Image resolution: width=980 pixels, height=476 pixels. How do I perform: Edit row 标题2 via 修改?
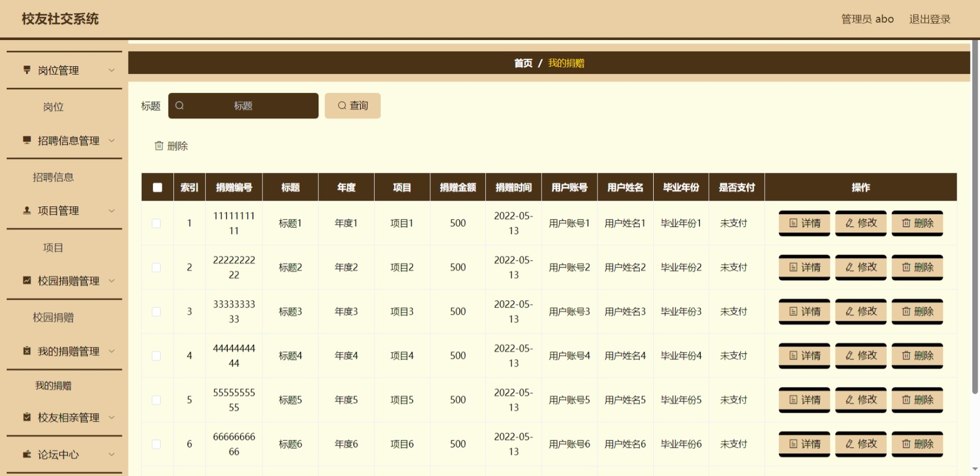pyautogui.click(x=860, y=267)
